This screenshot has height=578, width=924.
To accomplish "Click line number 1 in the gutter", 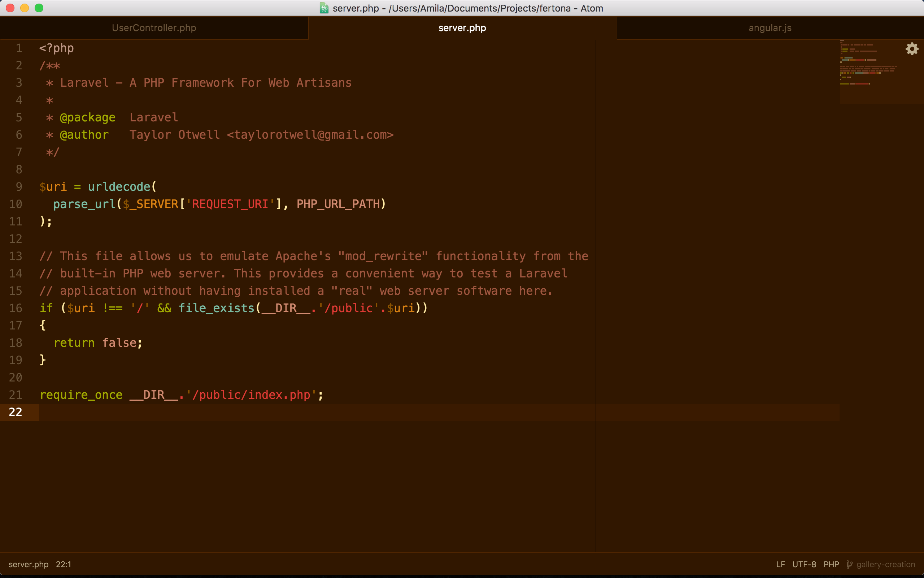I will pyautogui.click(x=19, y=48).
